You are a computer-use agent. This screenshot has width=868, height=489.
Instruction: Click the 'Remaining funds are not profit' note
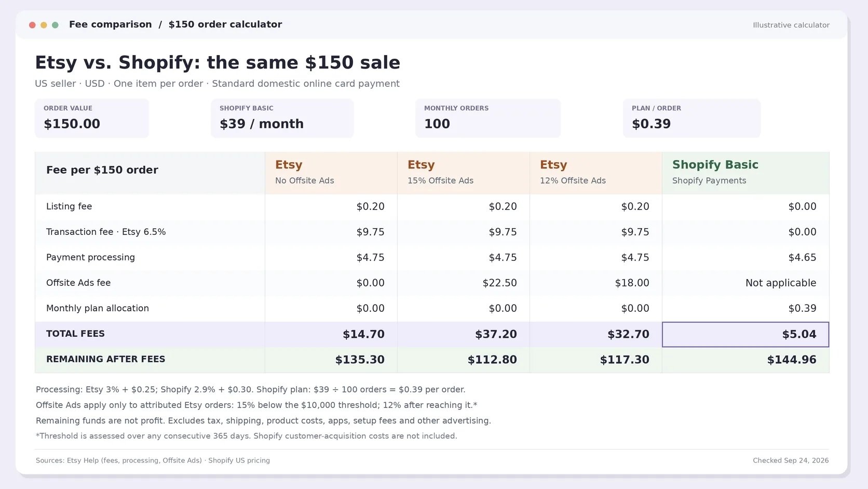tap(263, 420)
